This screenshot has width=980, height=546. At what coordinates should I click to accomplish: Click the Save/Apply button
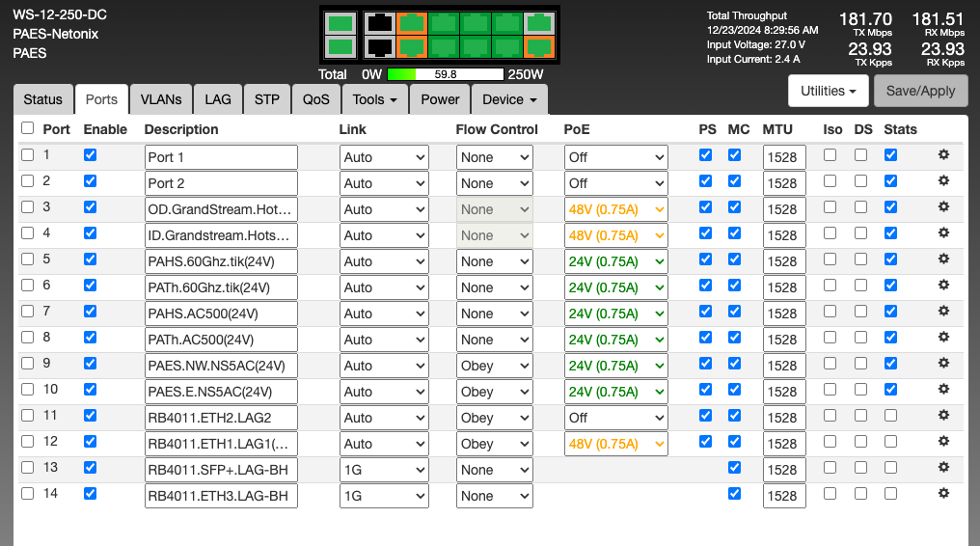pos(920,91)
